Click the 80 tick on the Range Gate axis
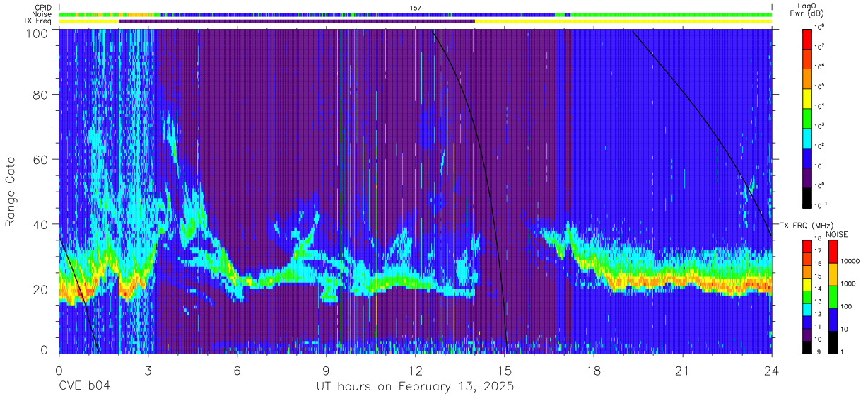The width and height of the screenshot is (868, 401). 41,94
